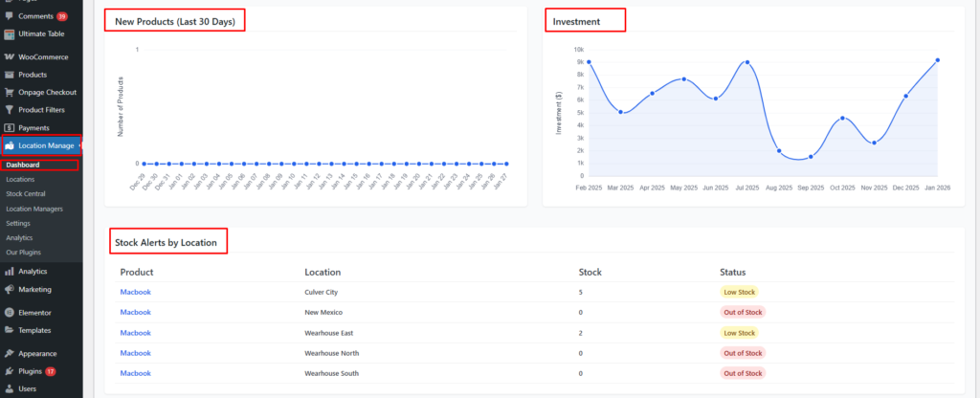Open WooCommerce via its Woo icon
The width and height of the screenshot is (980, 398).
(x=9, y=57)
